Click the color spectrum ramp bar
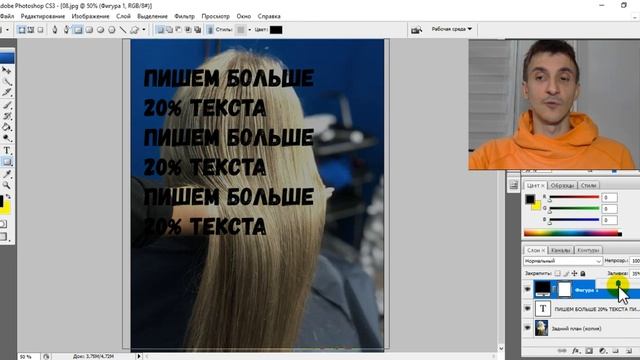 click(573, 233)
